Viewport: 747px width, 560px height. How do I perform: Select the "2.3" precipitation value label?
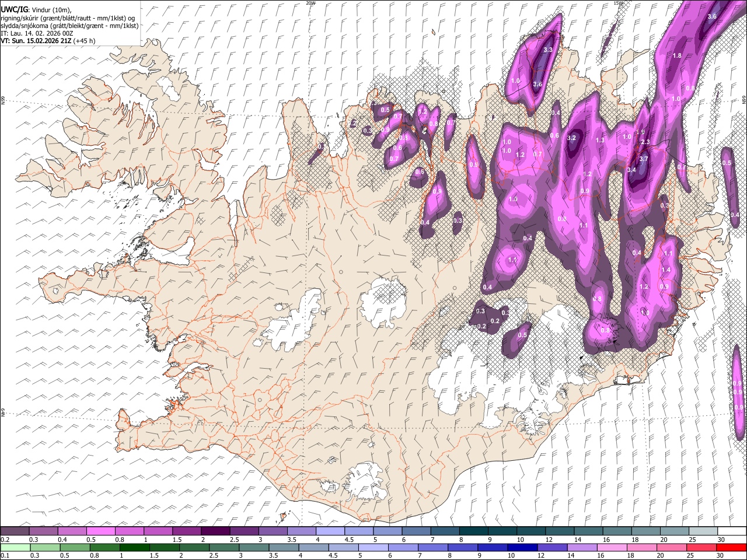[x=645, y=142]
